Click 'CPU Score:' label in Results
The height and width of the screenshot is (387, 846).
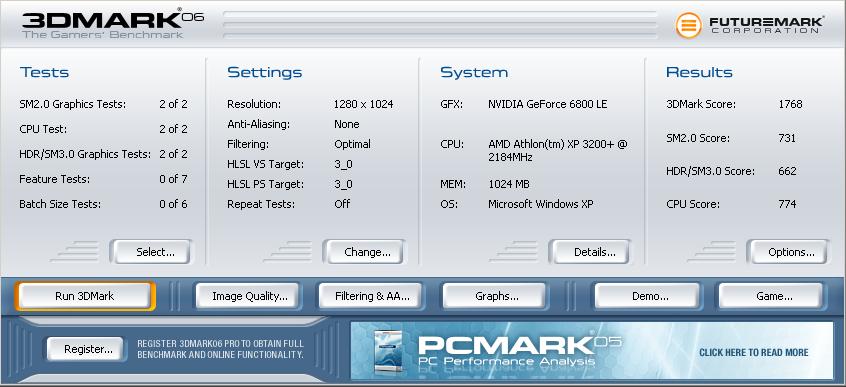tap(693, 204)
